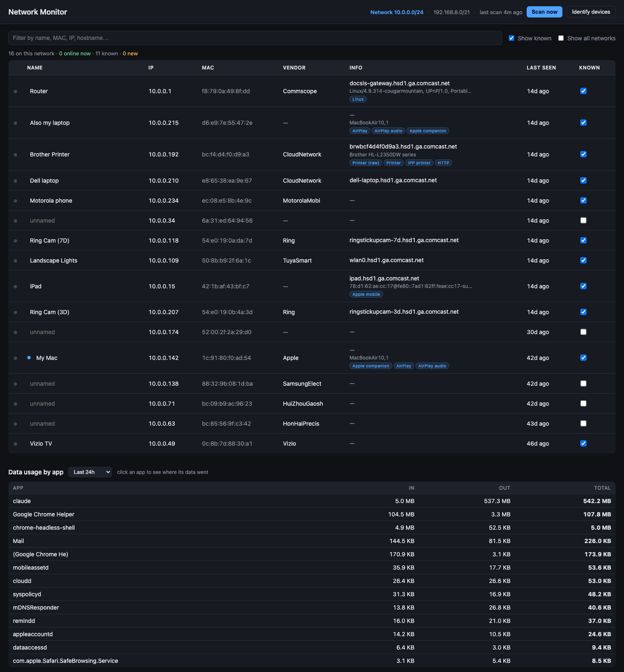Image resolution: width=624 pixels, height=672 pixels.
Task: Open remindd usage row
Action: (312, 621)
